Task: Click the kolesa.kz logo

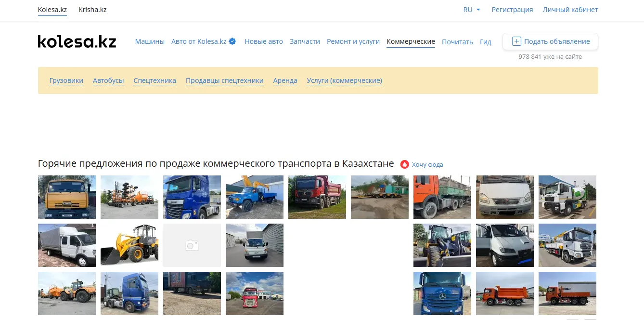Action: click(x=77, y=41)
